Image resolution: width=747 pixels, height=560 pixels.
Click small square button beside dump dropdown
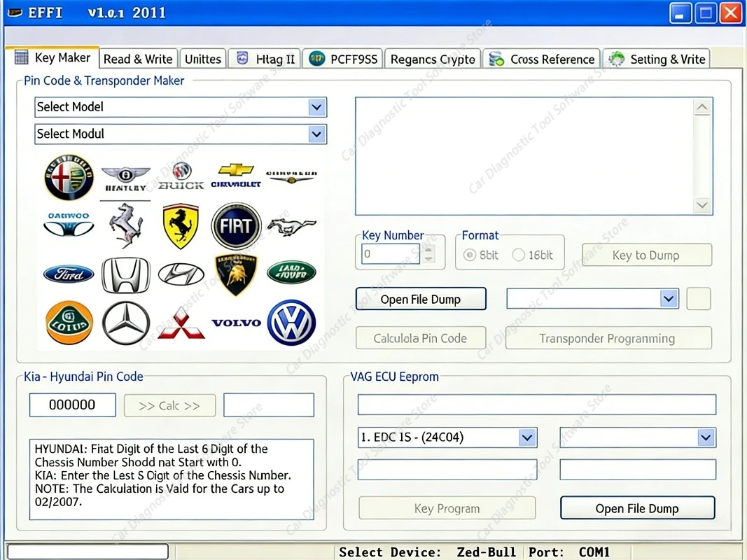(699, 299)
